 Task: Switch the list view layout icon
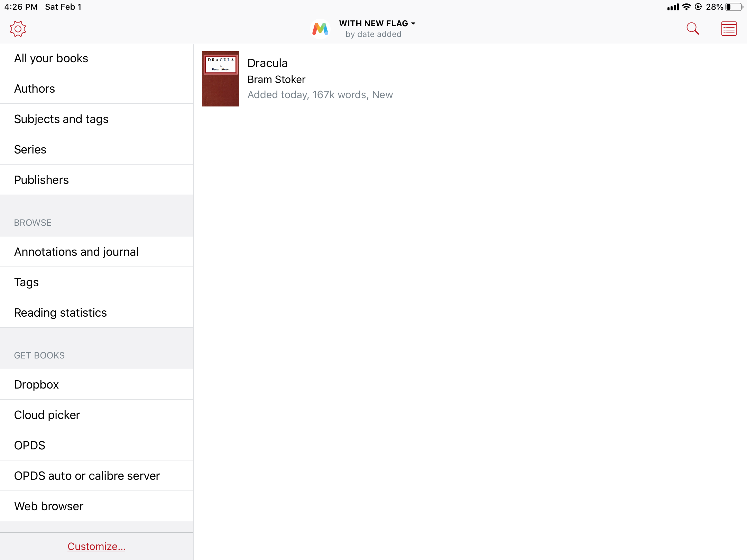(729, 29)
